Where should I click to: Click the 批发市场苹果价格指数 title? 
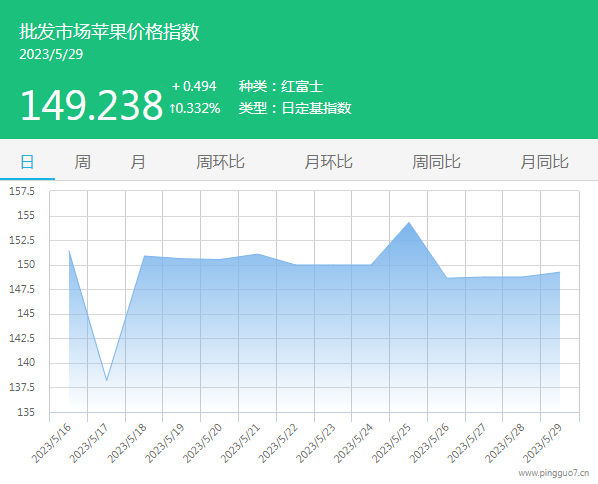(x=109, y=31)
